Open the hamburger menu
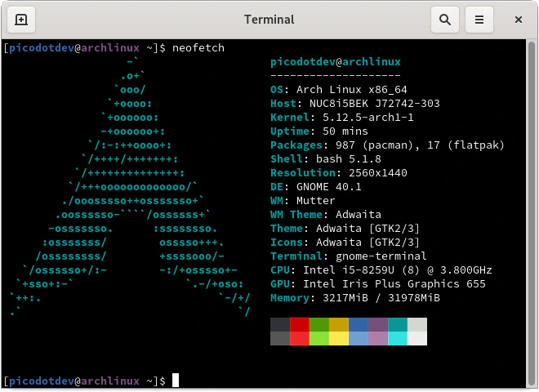The height and width of the screenshot is (392, 539). click(480, 20)
